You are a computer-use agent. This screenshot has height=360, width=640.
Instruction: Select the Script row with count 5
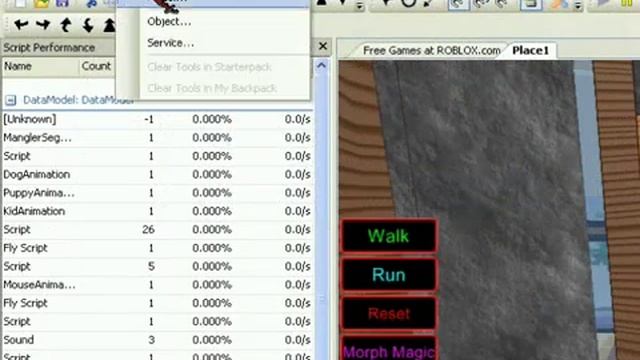click(157, 266)
